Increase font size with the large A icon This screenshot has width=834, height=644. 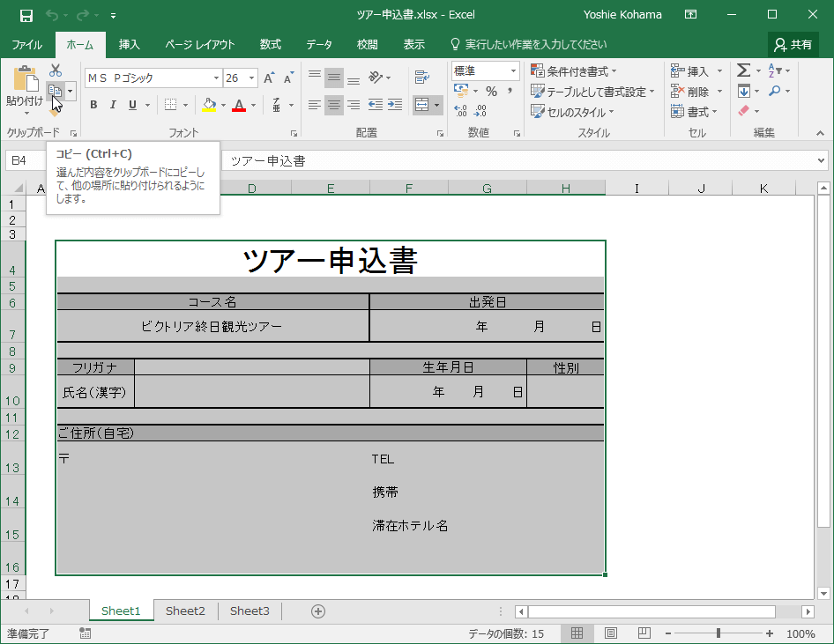[269, 78]
